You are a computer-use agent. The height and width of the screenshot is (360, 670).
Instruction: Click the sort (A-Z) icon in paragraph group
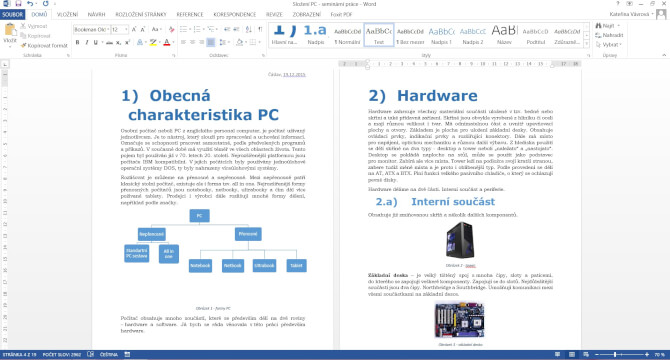click(249, 29)
